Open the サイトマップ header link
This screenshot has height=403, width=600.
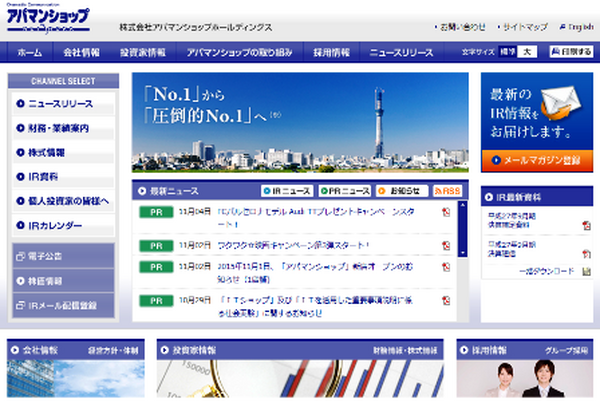(523, 27)
